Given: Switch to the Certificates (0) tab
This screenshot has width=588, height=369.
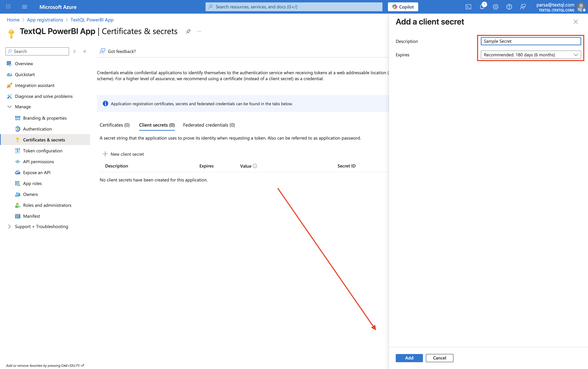Looking at the screenshot, I should (115, 125).
